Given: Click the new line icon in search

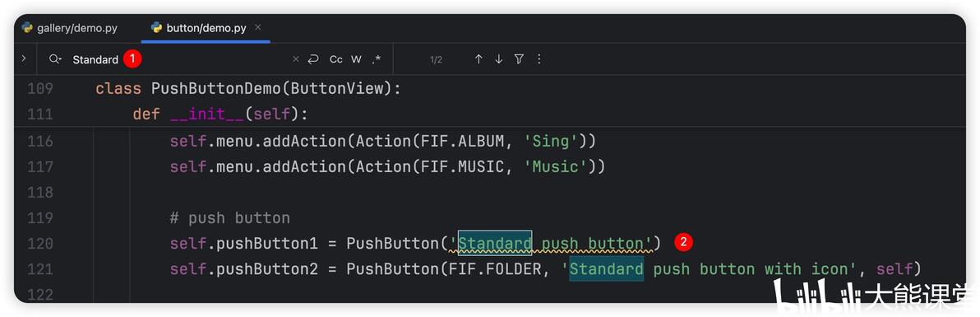Looking at the screenshot, I should [x=313, y=59].
